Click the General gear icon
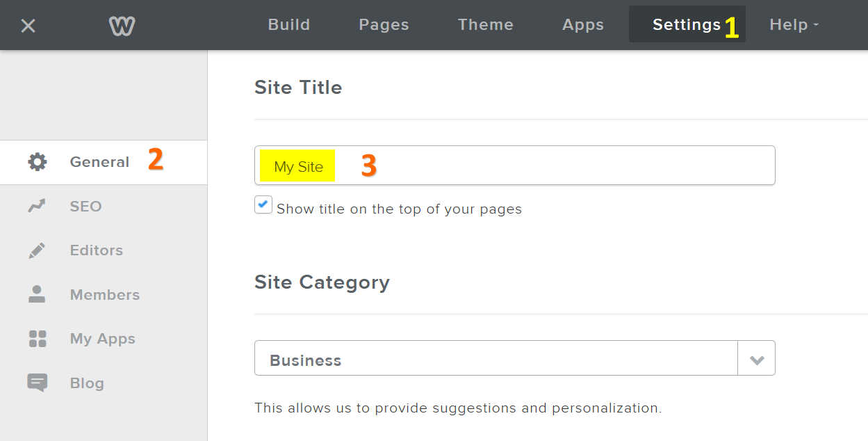Viewport: 868px width, 441px height. click(x=38, y=162)
